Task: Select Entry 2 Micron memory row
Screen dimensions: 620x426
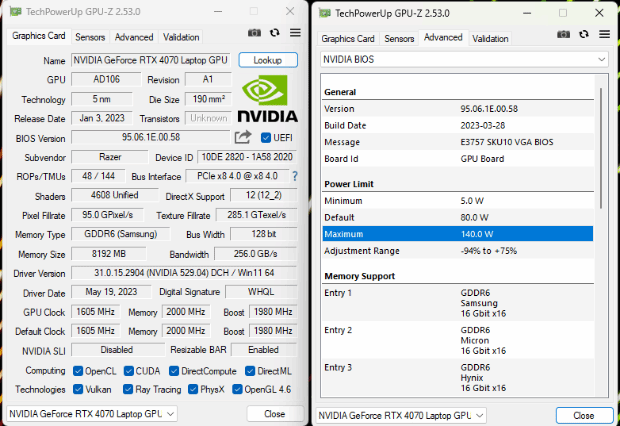Action: coord(458,340)
